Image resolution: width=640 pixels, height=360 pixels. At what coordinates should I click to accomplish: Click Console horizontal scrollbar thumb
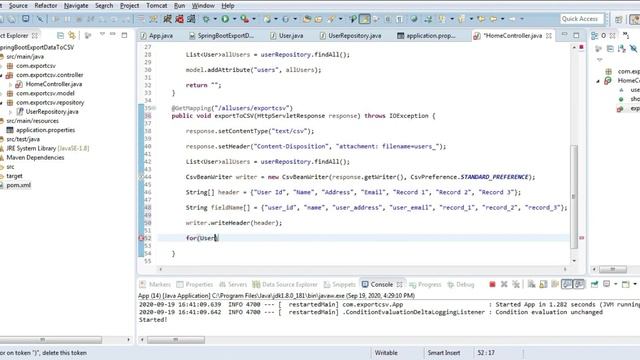click(176, 340)
